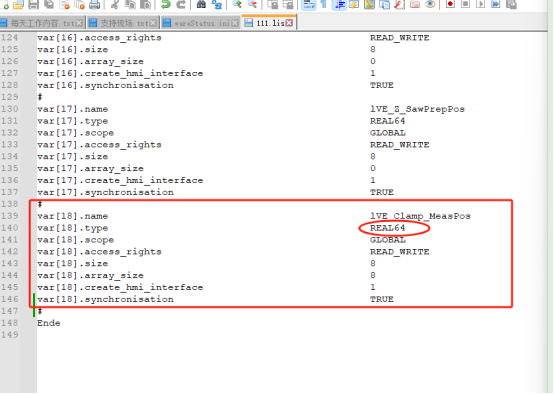Click var[18].array_size text in editor
Viewport: 554px width, 394px height.
(x=90, y=276)
